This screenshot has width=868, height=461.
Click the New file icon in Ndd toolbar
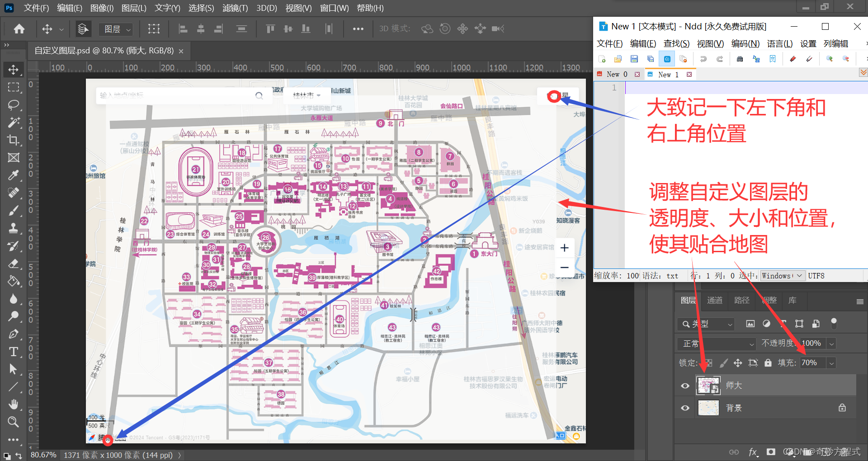[602, 59]
